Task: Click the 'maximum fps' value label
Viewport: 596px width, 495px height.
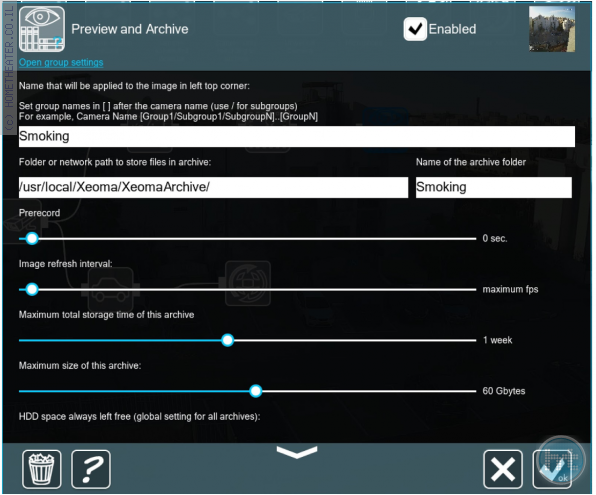Action: (510, 289)
